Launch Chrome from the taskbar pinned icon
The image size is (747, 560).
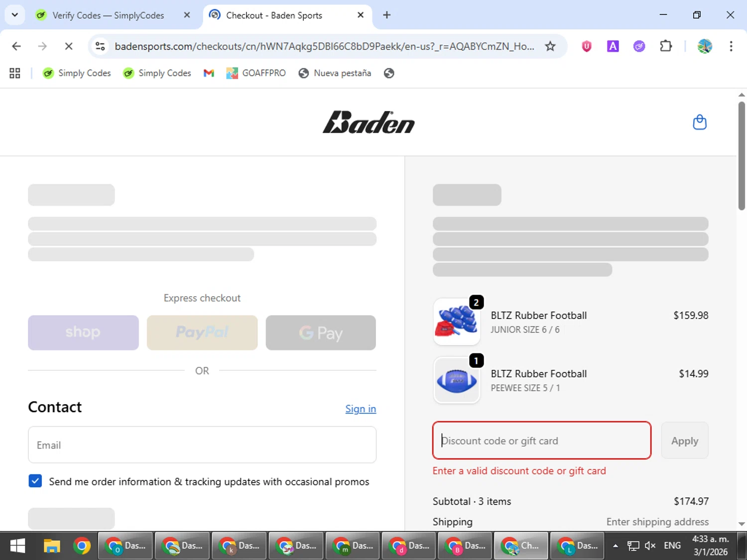(82, 546)
